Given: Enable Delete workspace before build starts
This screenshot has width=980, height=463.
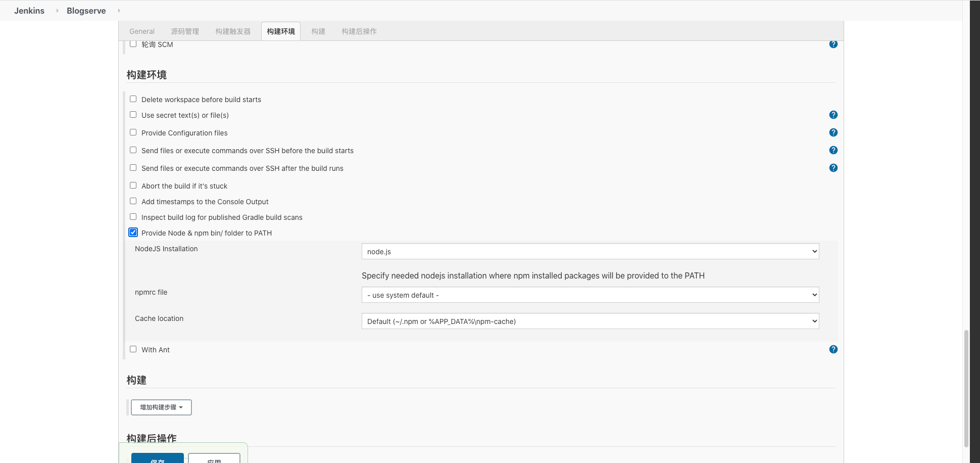Looking at the screenshot, I should point(133,99).
